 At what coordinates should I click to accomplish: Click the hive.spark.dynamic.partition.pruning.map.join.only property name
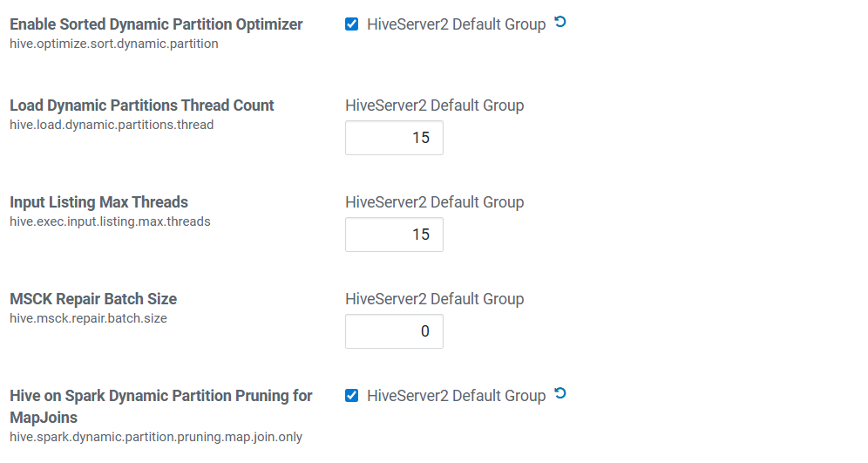point(156,437)
